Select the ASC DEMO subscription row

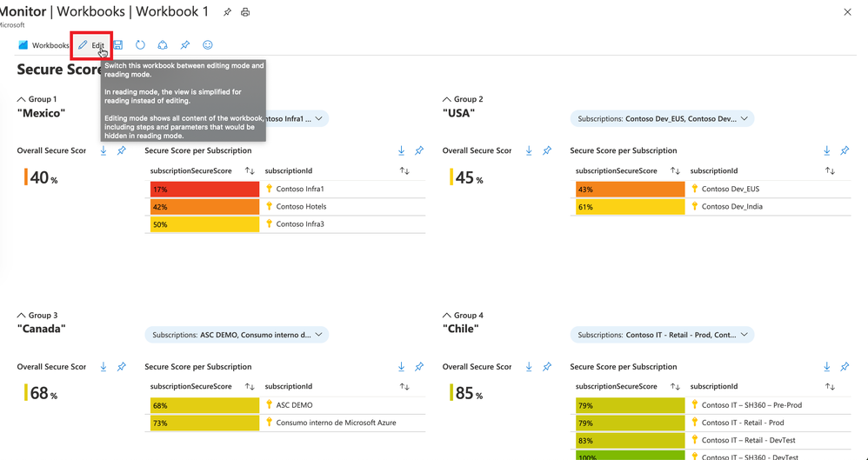(285, 405)
